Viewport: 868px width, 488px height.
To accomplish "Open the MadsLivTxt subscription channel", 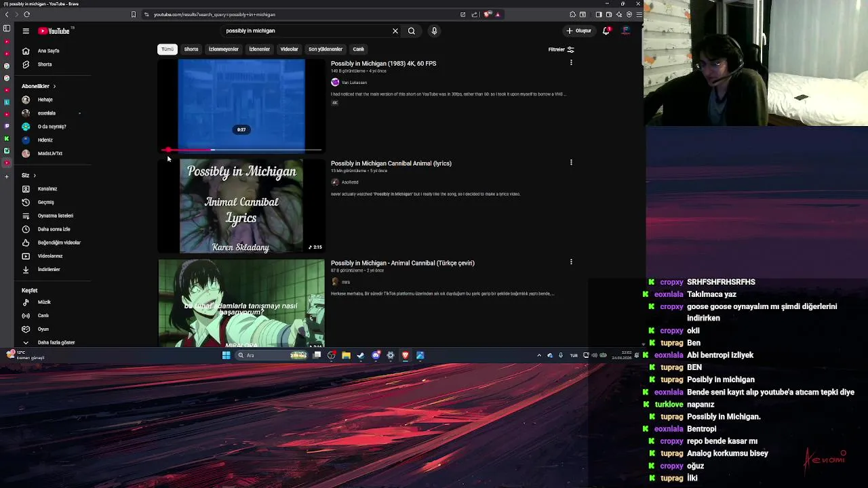I will 51,153.
